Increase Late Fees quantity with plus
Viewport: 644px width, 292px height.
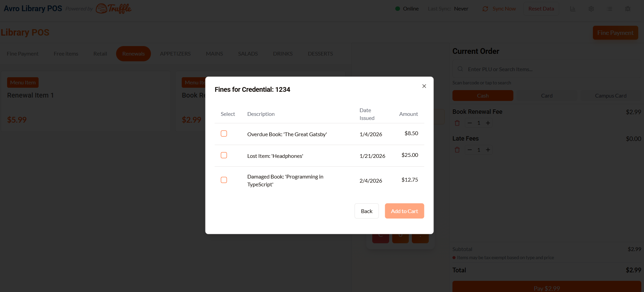pyautogui.click(x=488, y=150)
